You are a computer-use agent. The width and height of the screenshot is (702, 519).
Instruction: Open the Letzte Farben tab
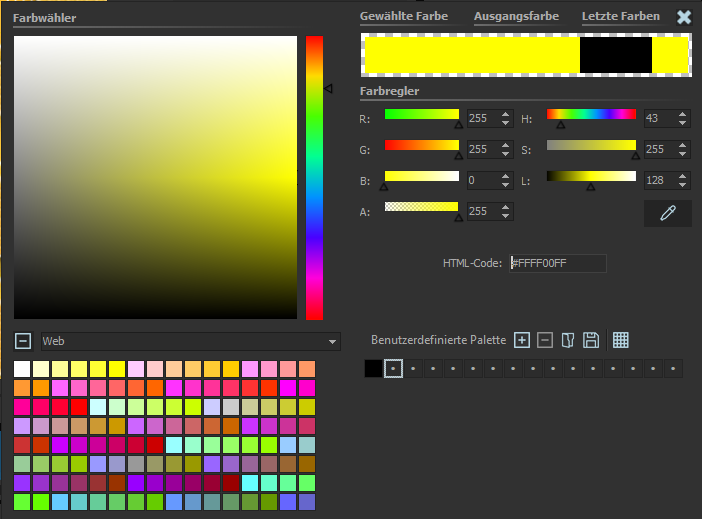[620, 17]
